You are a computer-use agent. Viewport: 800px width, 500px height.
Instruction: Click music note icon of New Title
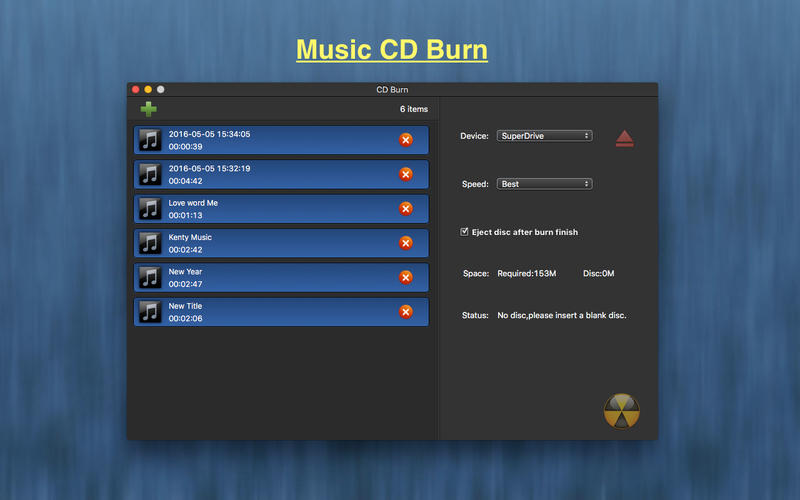click(x=150, y=312)
